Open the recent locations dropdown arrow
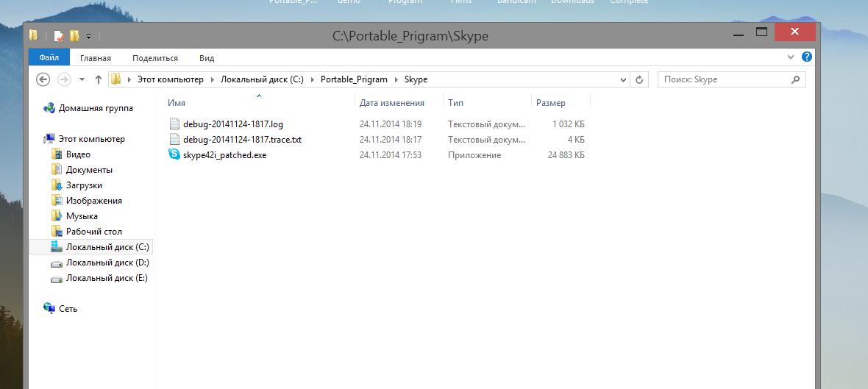This screenshot has width=868, height=389. (x=82, y=79)
